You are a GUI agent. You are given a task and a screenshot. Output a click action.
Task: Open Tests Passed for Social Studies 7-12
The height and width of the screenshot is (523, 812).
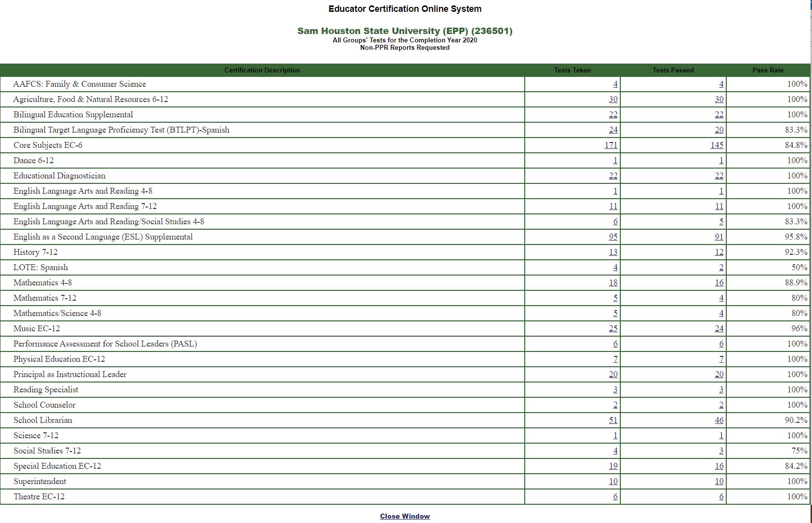(721, 451)
